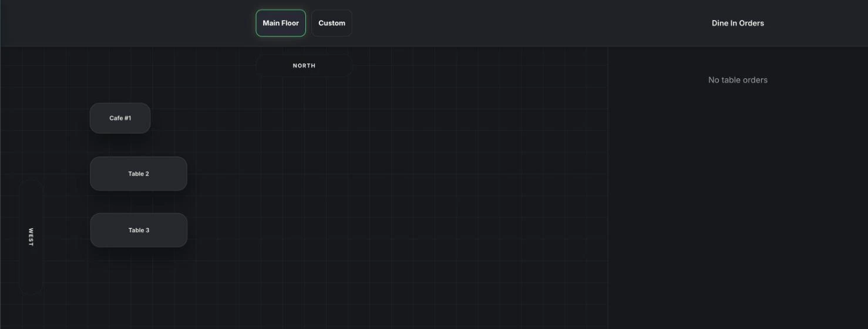
Task: Click the WEST wall label
Action: tap(31, 237)
